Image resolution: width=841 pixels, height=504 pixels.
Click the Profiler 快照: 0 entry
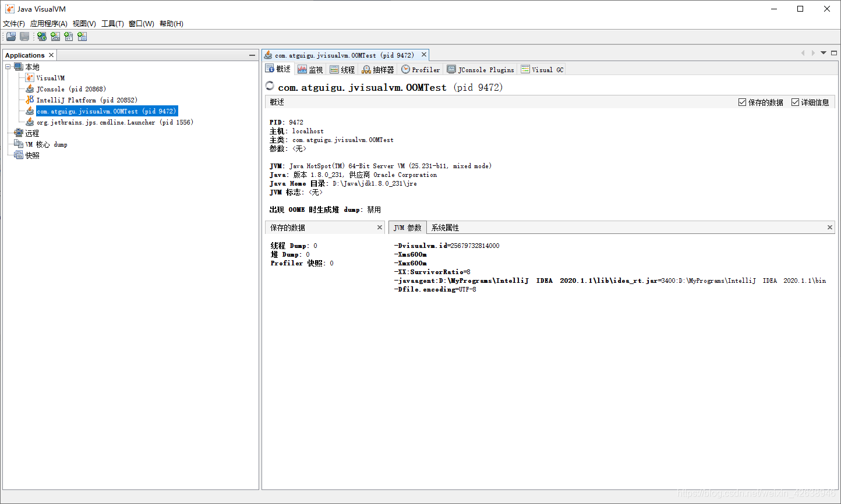coord(302,263)
